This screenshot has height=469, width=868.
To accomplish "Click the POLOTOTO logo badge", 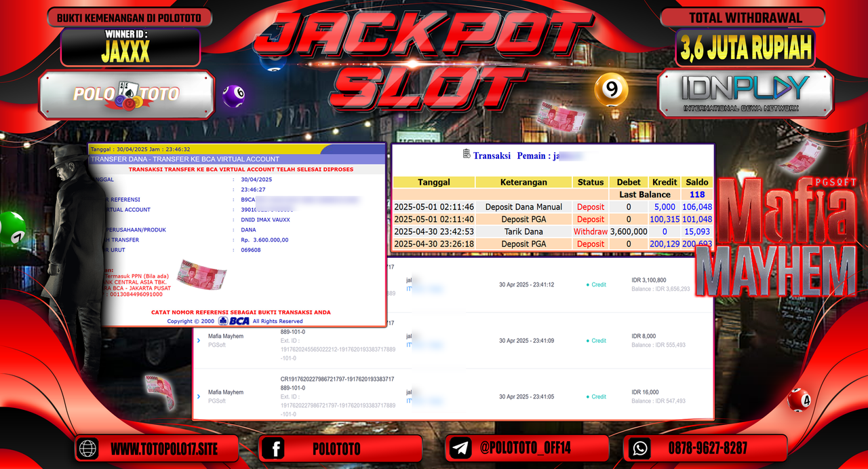I will 126,94.
